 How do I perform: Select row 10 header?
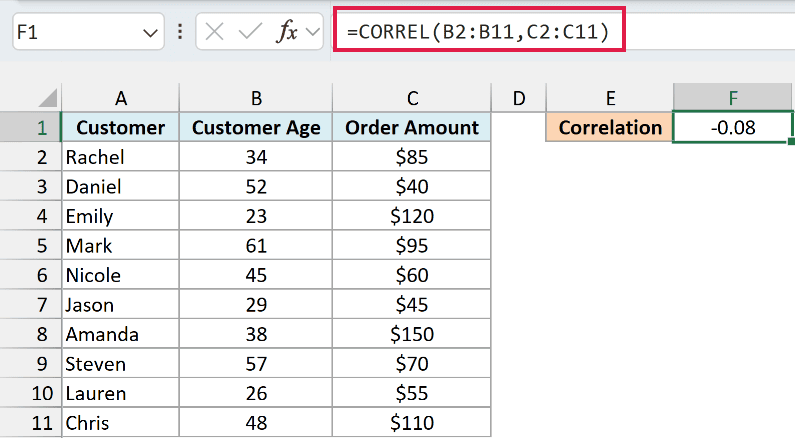tap(30, 393)
